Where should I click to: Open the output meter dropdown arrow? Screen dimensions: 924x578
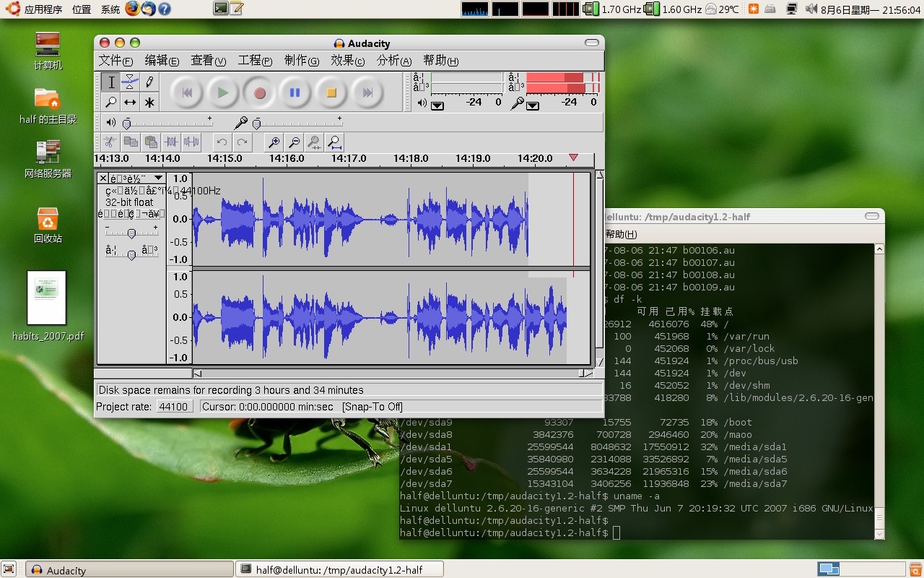tap(437, 106)
